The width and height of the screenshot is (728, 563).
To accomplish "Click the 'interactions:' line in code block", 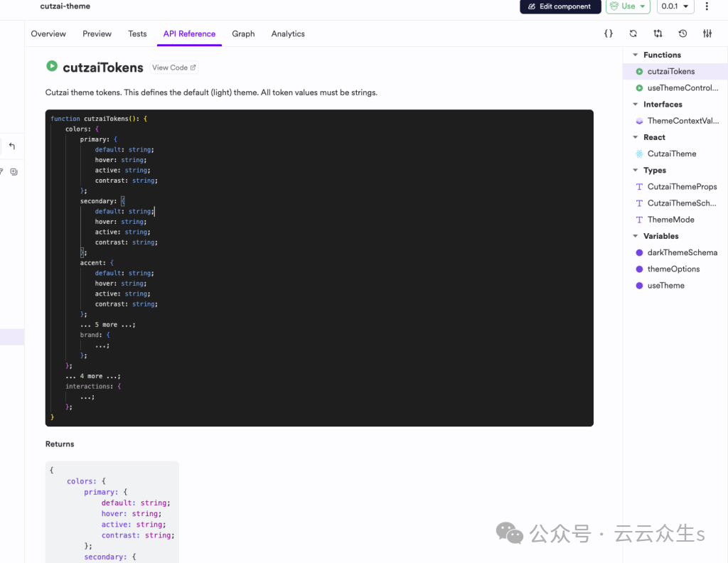I will pos(93,386).
